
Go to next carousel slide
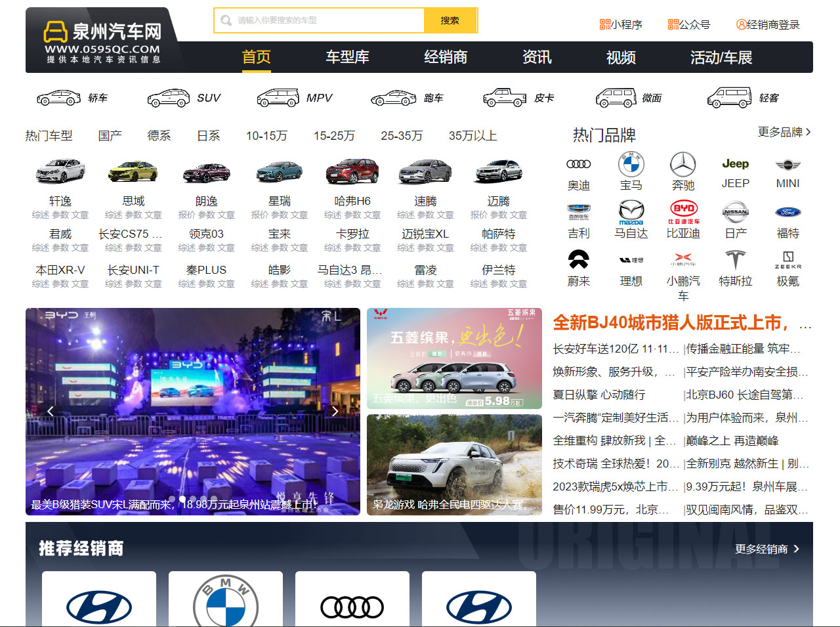pyautogui.click(x=335, y=411)
